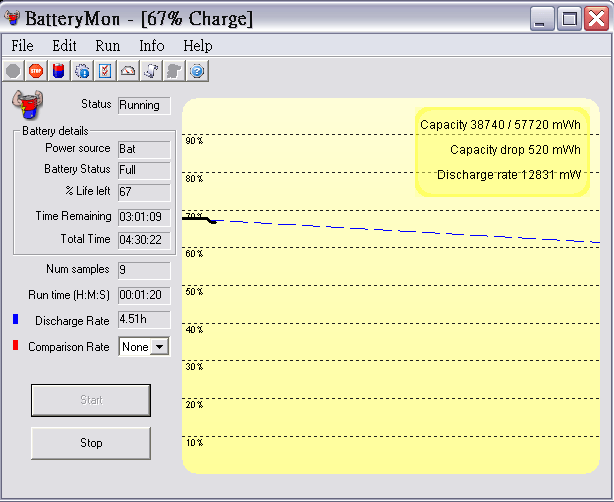The height and width of the screenshot is (502, 614).
Task: Click the blue question mark help icon
Action: (197, 71)
